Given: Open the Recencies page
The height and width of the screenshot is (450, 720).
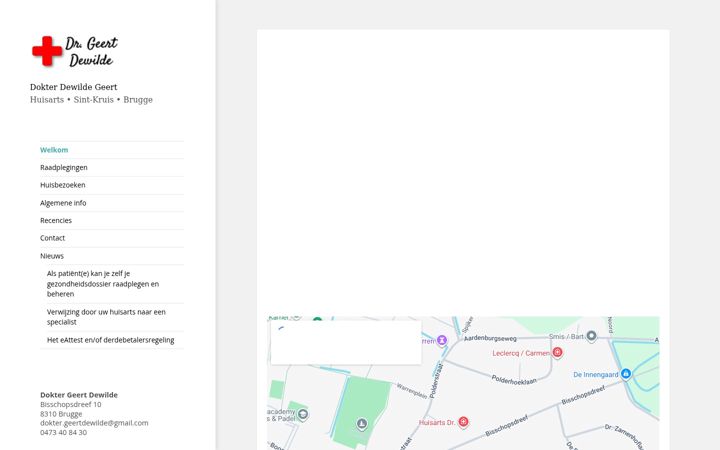Looking at the screenshot, I should [56, 220].
